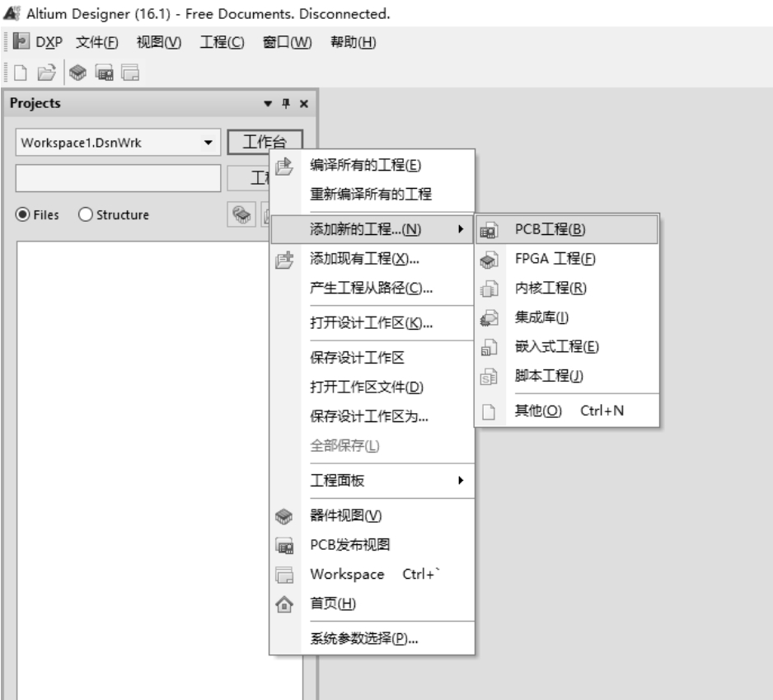Click the 其他 blank document icon
The image size is (773, 700).
pyautogui.click(x=489, y=411)
